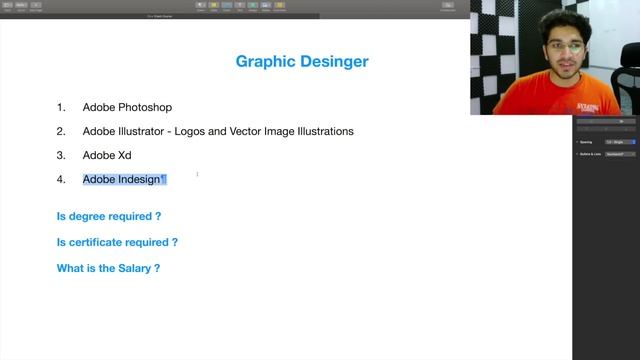
Task: Click the document title tab bar
Action: [160, 16]
